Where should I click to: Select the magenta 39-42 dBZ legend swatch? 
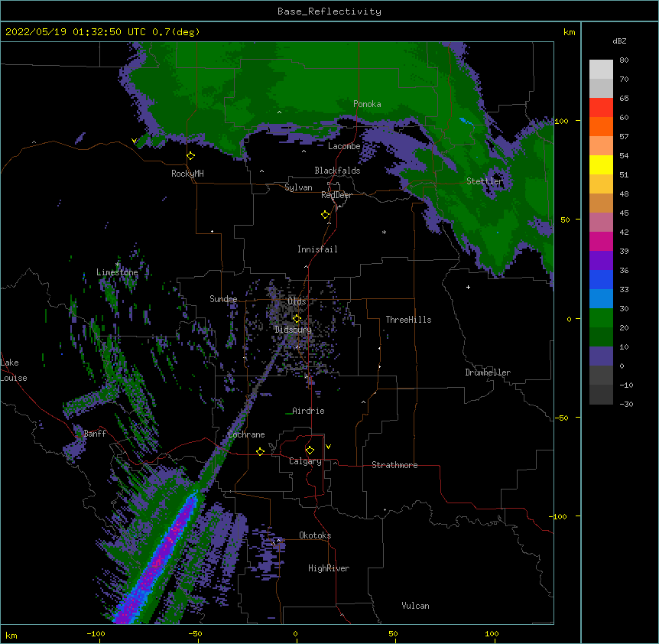pos(601,241)
